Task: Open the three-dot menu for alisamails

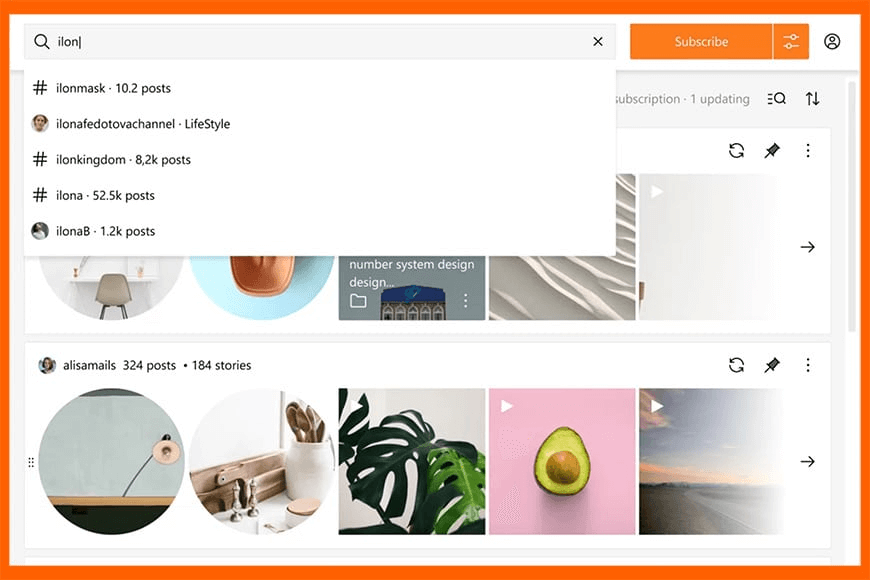Action: [808, 365]
